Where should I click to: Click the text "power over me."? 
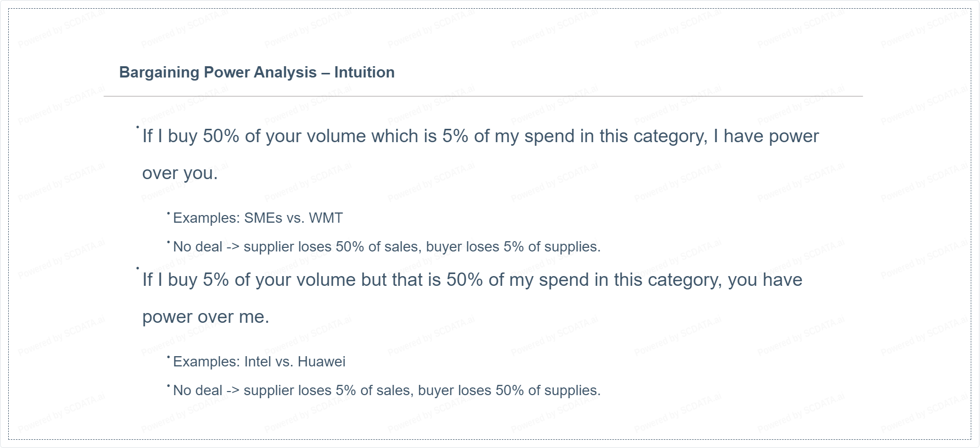tap(205, 317)
